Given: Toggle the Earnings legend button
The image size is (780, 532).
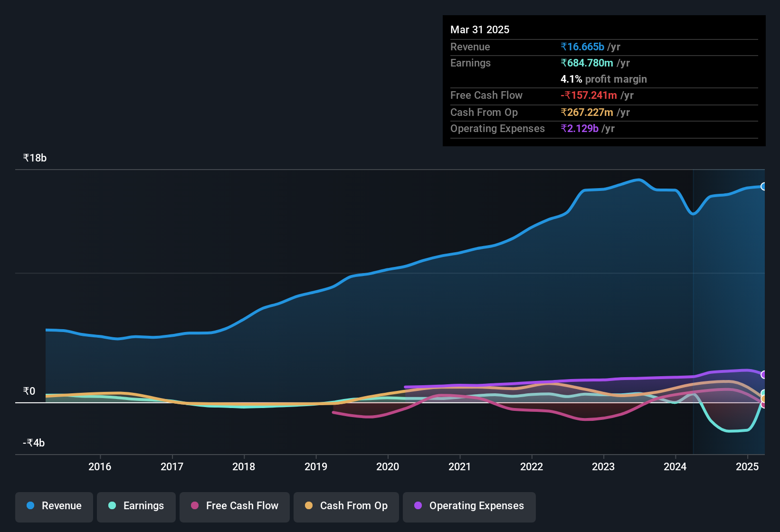Looking at the screenshot, I should pos(136,507).
